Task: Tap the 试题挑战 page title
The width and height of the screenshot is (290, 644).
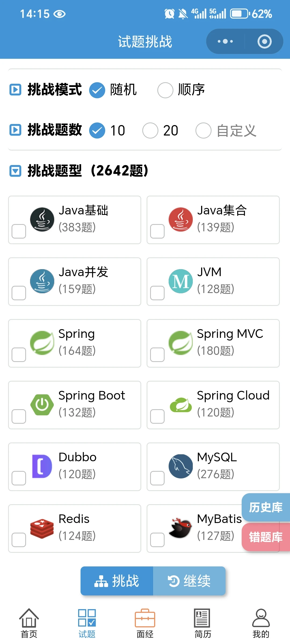Action: pyautogui.click(x=145, y=42)
